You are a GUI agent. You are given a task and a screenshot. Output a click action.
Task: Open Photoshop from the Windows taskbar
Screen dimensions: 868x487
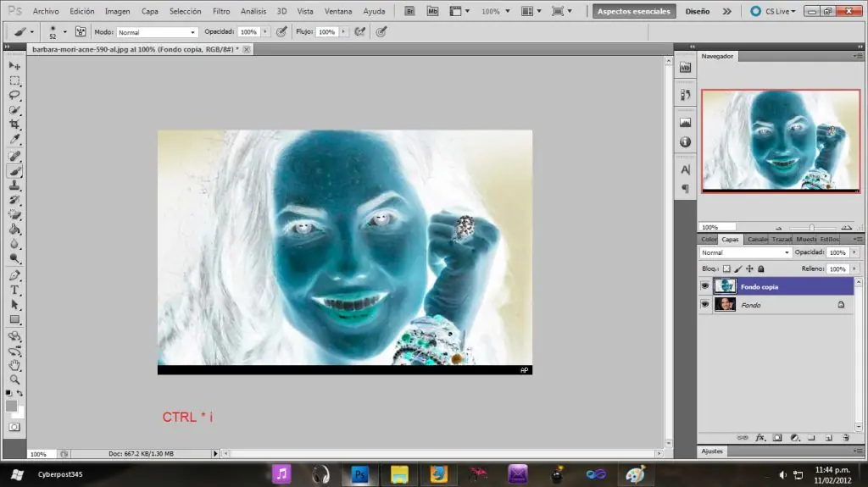click(359, 475)
